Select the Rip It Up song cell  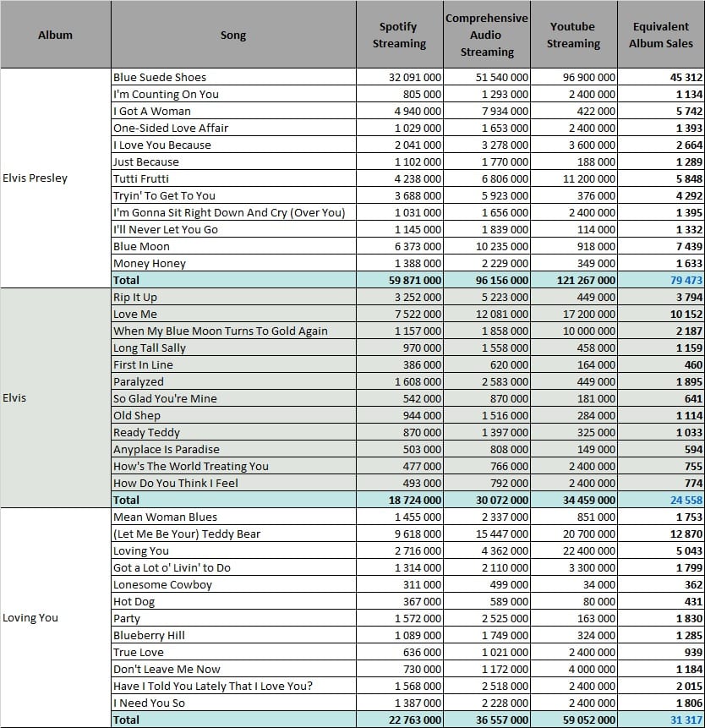[233, 297]
